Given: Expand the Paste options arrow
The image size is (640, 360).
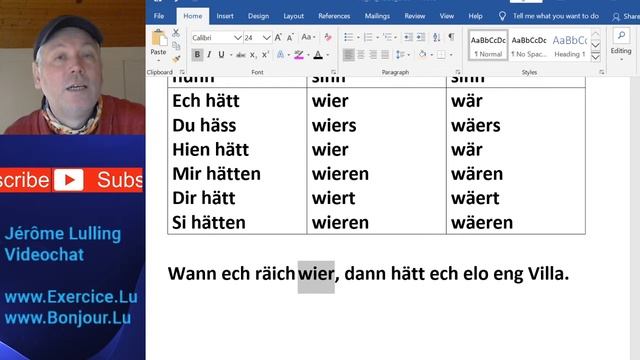Looking at the screenshot, I should coord(158,61).
